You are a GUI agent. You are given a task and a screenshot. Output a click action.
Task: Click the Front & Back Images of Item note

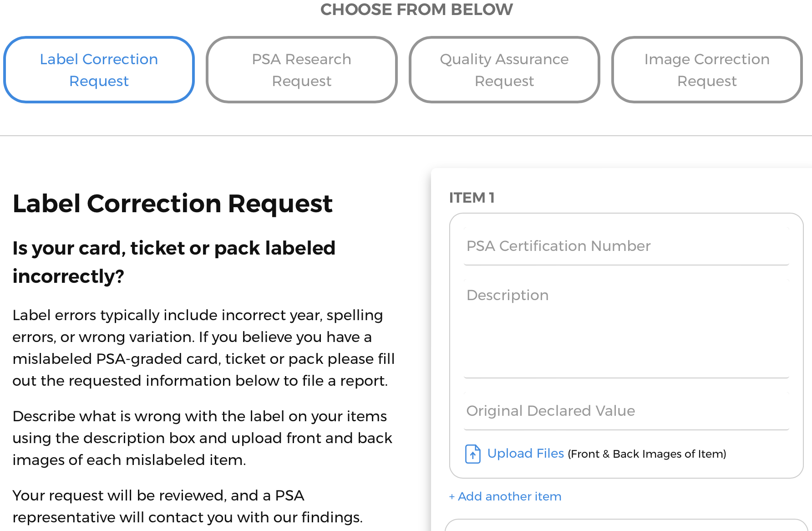[647, 454]
